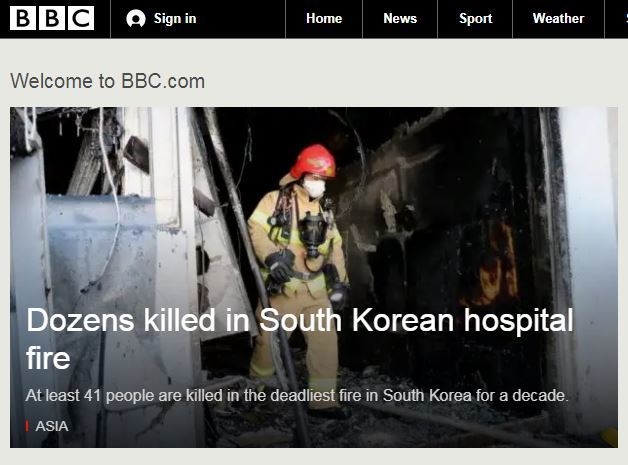This screenshot has width=628, height=465.
Task: Open the South Korean hospital fire headline
Action: [x=300, y=338]
